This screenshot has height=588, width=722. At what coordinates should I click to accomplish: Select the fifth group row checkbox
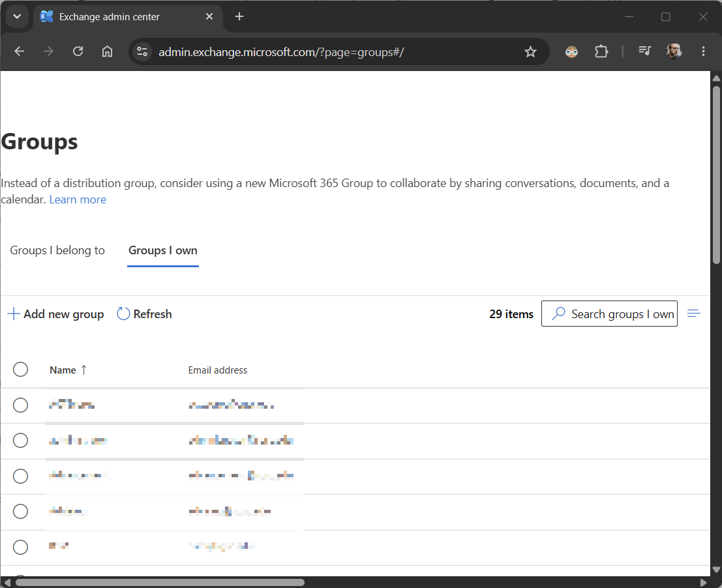coord(20,547)
